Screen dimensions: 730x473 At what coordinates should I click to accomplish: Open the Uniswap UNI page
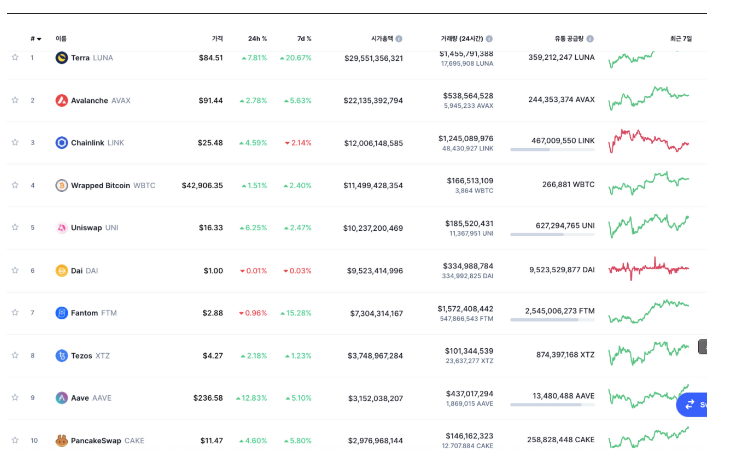tap(95, 228)
